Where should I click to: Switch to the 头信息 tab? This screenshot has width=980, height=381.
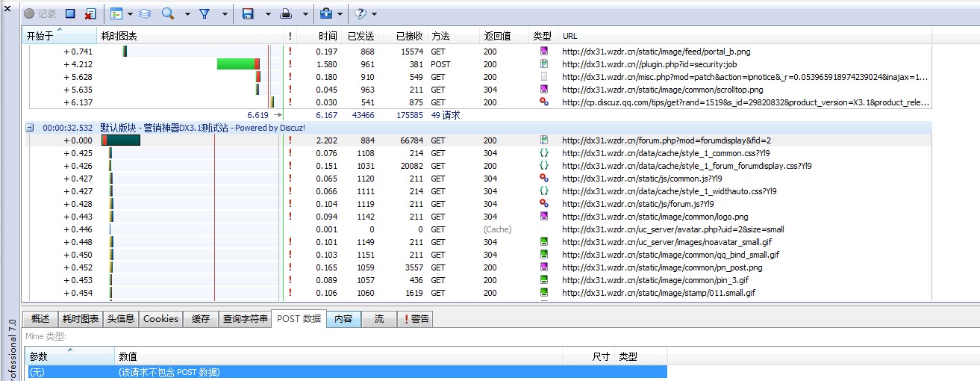pyautogui.click(x=120, y=319)
